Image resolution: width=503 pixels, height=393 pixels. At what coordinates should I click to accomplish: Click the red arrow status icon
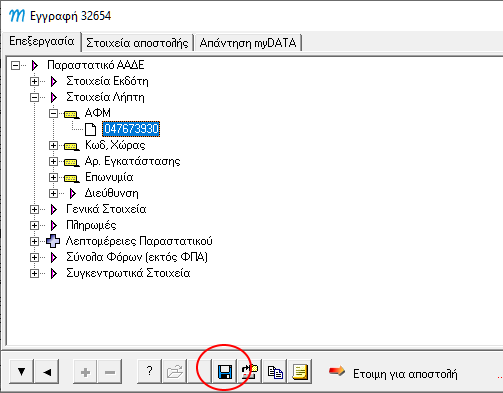[x=337, y=371]
